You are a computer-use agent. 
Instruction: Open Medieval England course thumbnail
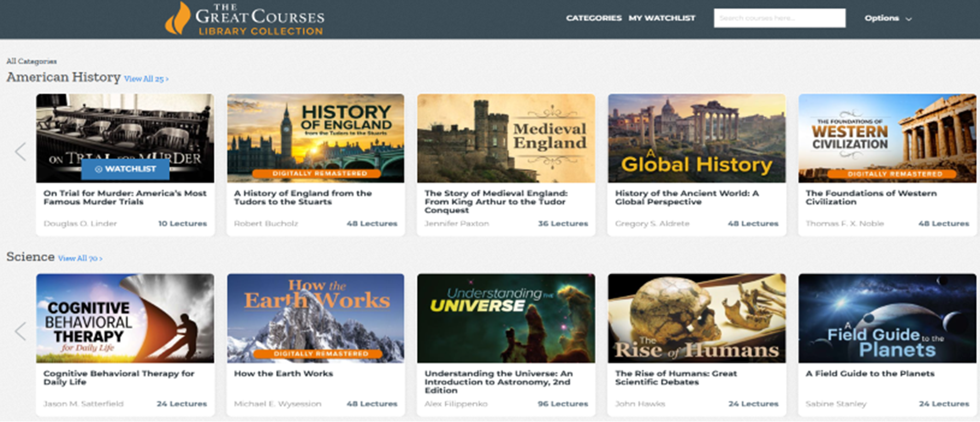(x=506, y=138)
